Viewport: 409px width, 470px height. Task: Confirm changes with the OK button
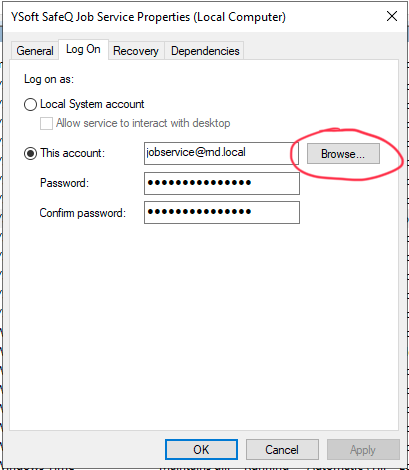(x=201, y=449)
